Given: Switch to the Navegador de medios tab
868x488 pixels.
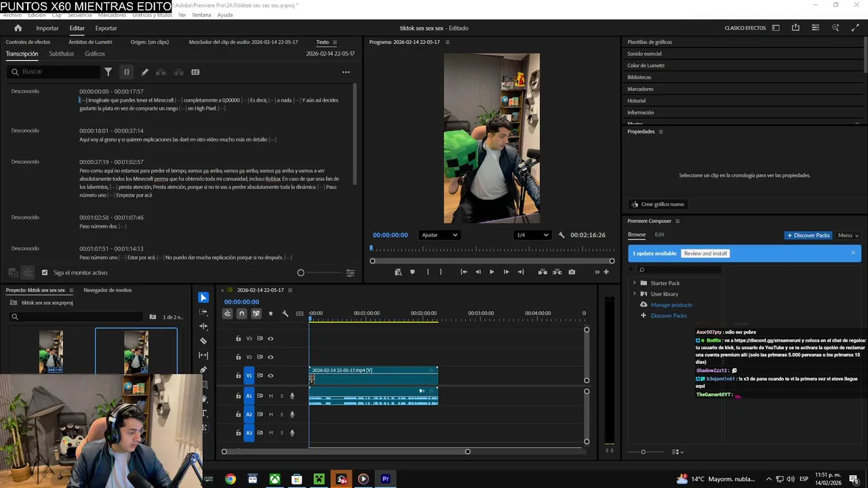Looking at the screenshot, I should coord(108,290).
